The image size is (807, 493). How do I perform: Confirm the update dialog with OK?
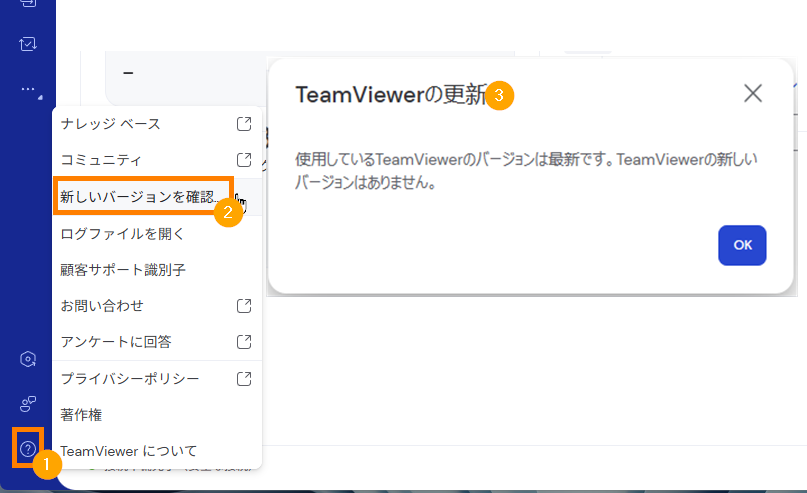[x=742, y=245]
